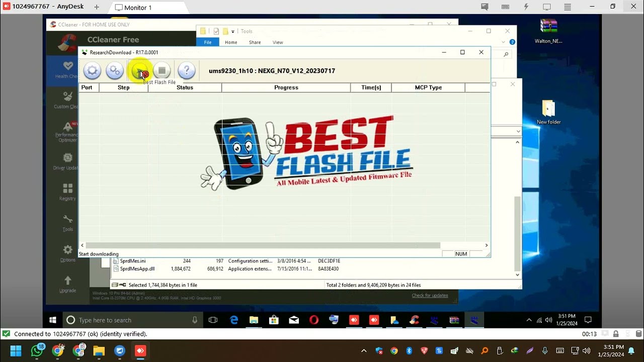The width and height of the screenshot is (644, 362).
Task: Open a new AnyDesk session tab with the plus button
Action: click(97, 8)
